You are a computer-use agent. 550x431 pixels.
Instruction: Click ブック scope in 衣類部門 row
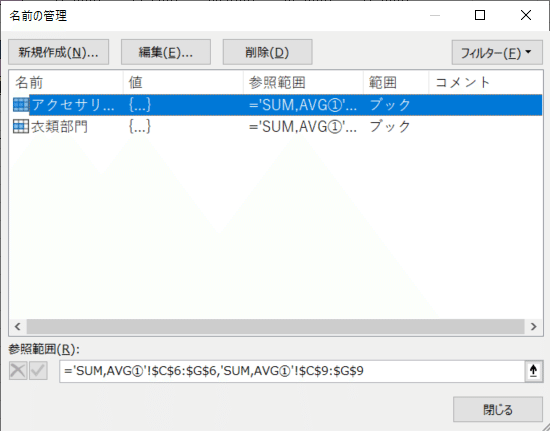[390, 126]
